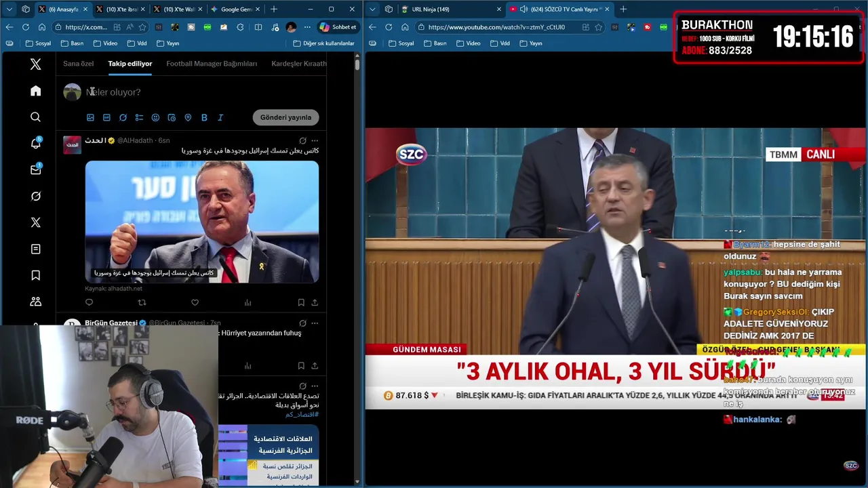This screenshot has width=868, height=488.
Task: Click the X timeline vertical scrollbar thumb
Action: tap(357, 65)
